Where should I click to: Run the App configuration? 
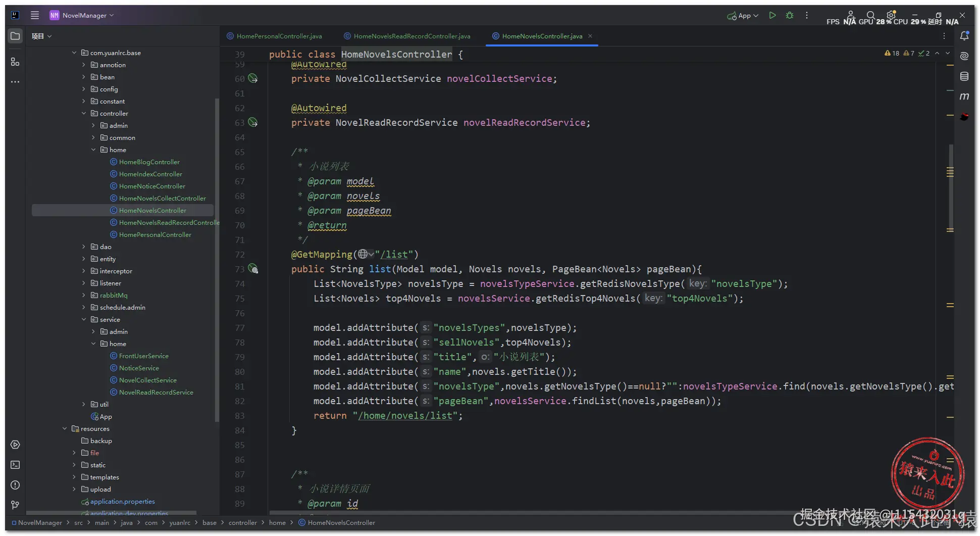click(772, 16)
